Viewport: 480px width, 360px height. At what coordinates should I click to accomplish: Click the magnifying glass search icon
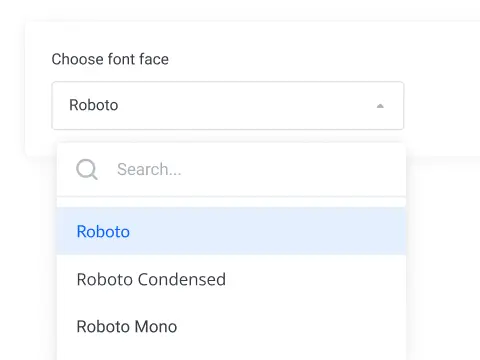87,169
